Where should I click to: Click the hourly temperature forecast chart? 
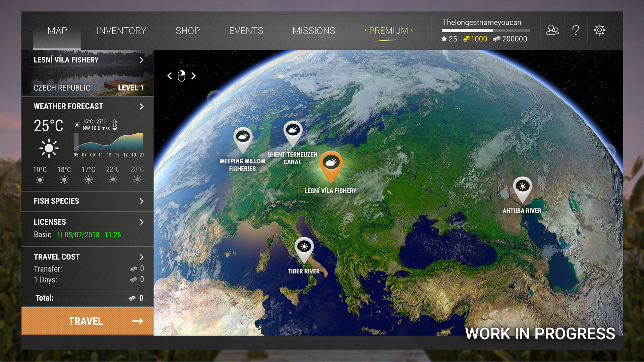click(109, 142)
